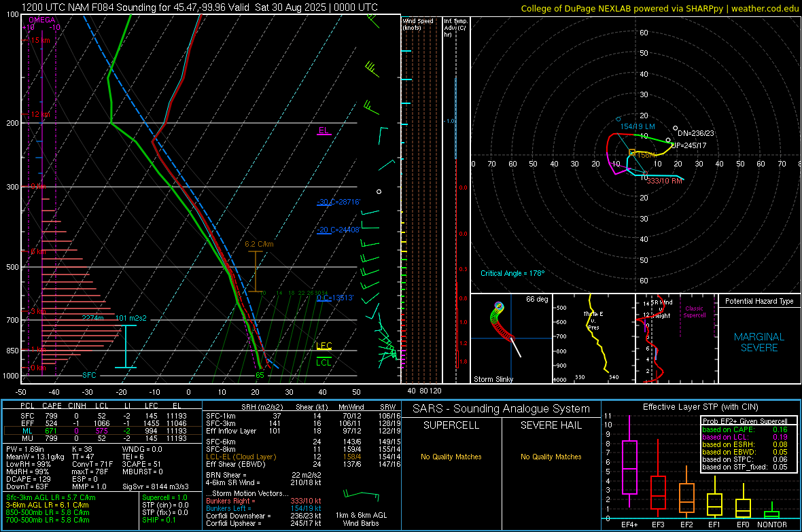Select the -20 C=24408' height label

(x=338, y=230)
